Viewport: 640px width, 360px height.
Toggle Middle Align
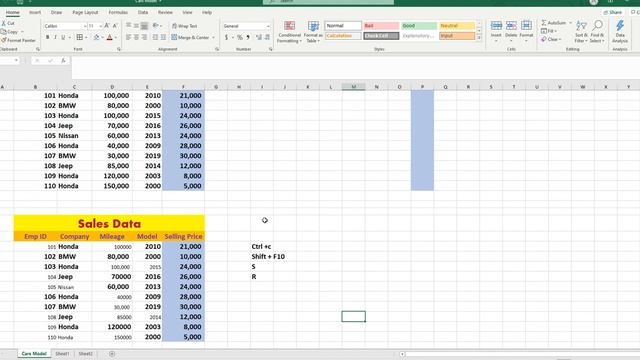point(136,26)
